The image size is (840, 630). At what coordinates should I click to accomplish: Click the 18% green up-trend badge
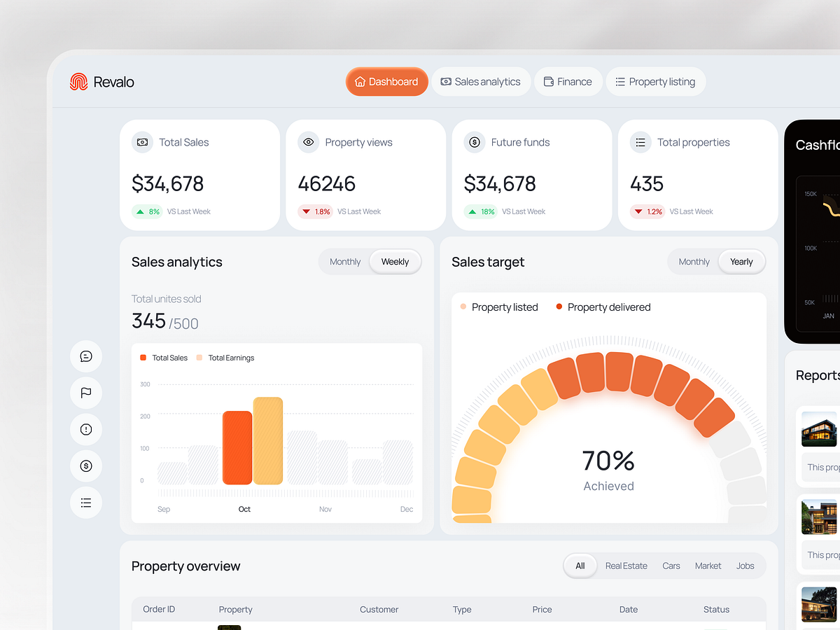[x=482, y=211]
